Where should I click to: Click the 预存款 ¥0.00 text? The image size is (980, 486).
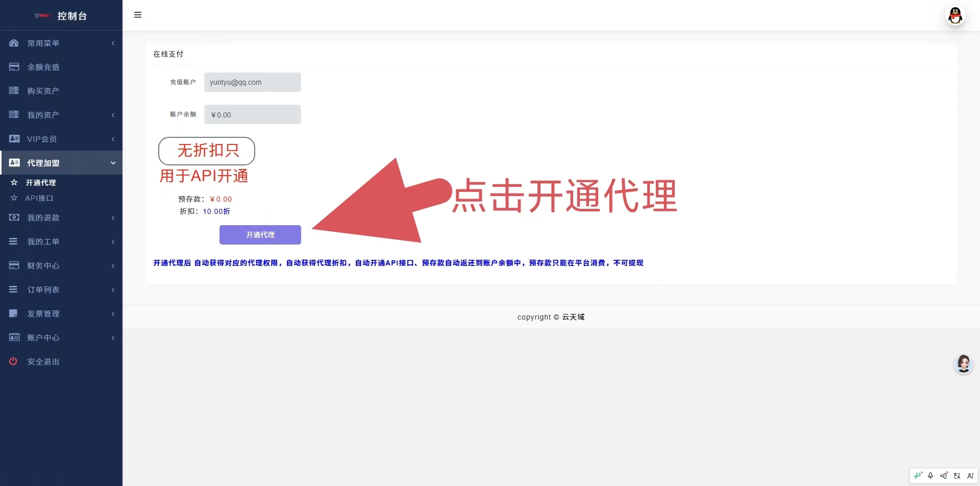[x=205, y=199]
